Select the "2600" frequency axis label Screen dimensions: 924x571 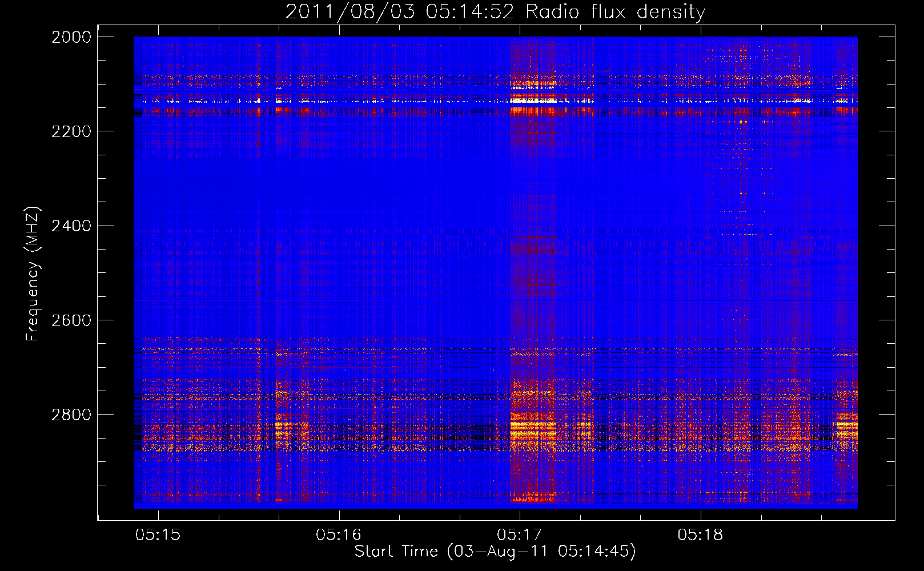click(x=71, y=320)
